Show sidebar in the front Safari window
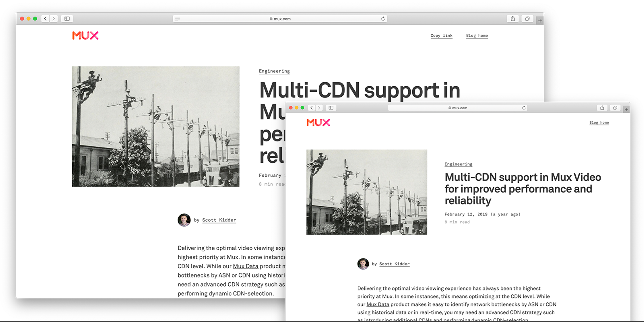The image size is (644, 322). (x=331, y=108)
